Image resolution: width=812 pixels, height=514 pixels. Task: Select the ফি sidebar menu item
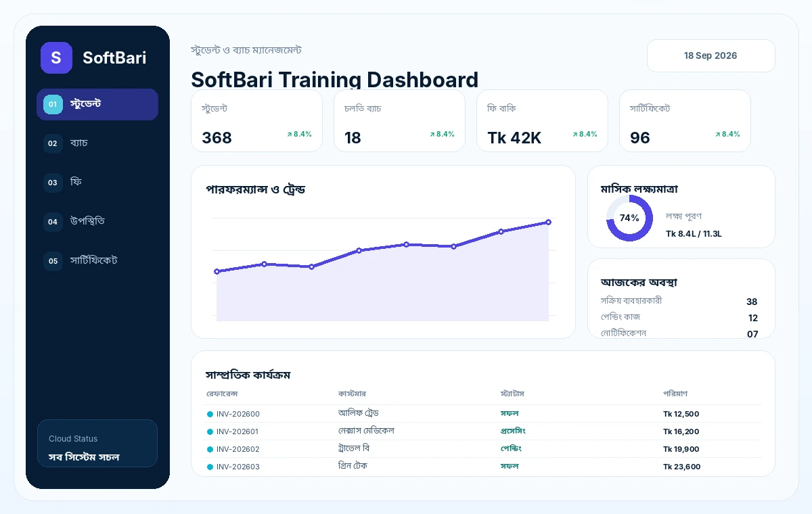tap(97, 183)
